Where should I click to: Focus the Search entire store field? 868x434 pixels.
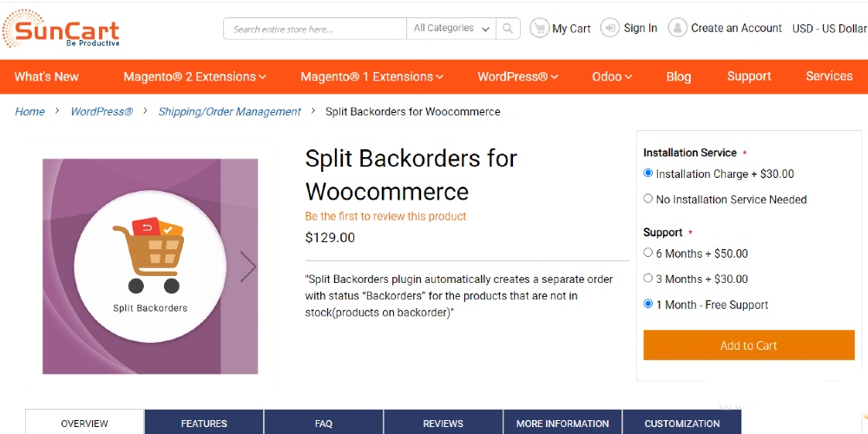pos(315,29)
